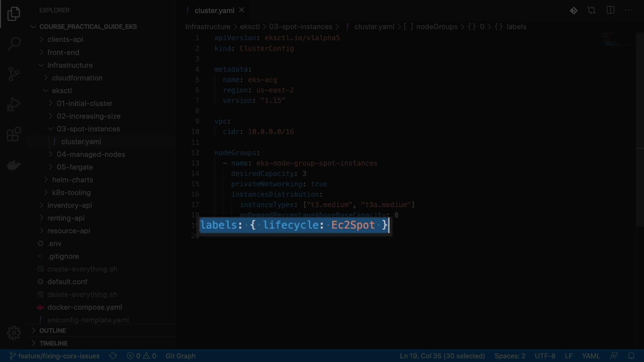Open Run and Debug view

pos(14,104)
